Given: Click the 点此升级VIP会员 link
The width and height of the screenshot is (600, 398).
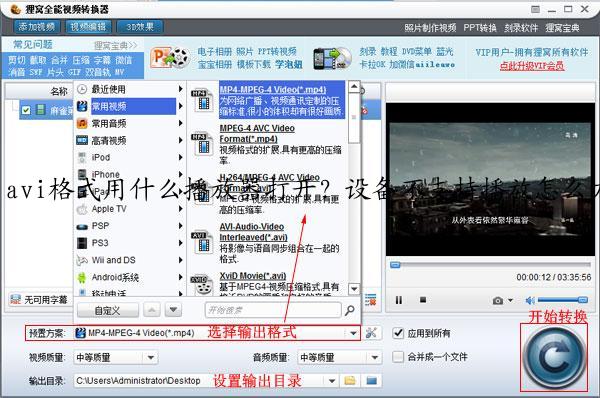Looking at the screenshot, I should click(532, 66).
